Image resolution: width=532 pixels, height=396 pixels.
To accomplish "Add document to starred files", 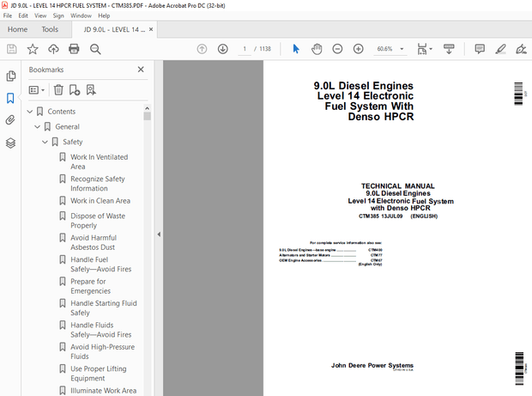I will pyautogui.click(x=33, y=49).
